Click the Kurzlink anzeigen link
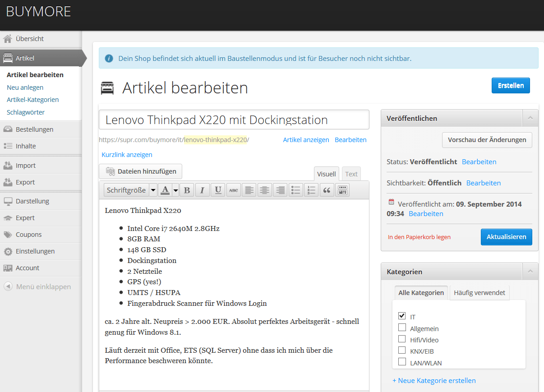 point(127,155)
